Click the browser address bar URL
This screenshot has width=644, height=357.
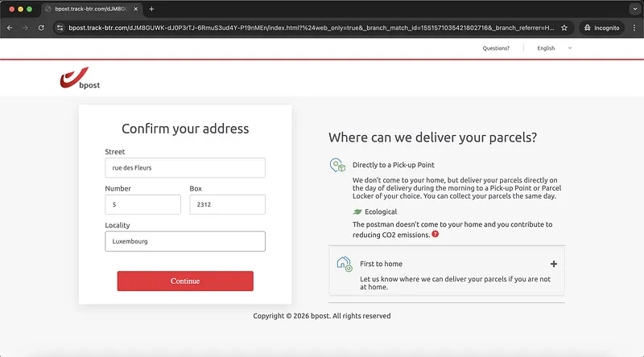tap(311, 27)
